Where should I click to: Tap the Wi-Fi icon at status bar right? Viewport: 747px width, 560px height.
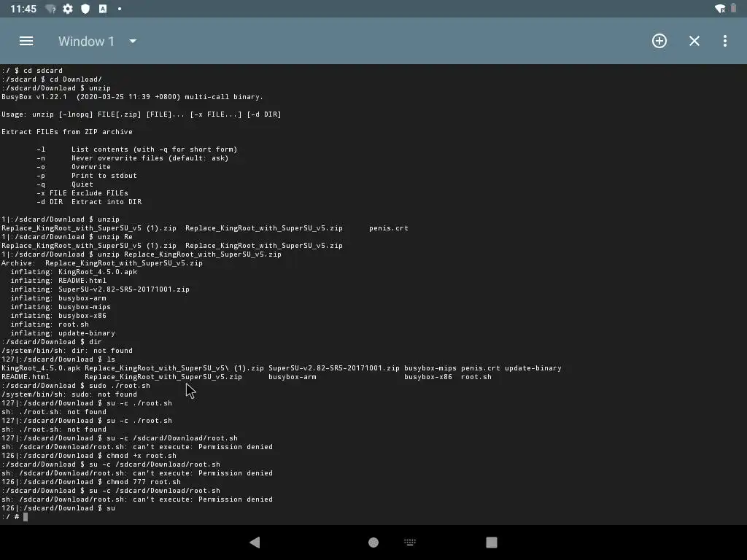720,9
